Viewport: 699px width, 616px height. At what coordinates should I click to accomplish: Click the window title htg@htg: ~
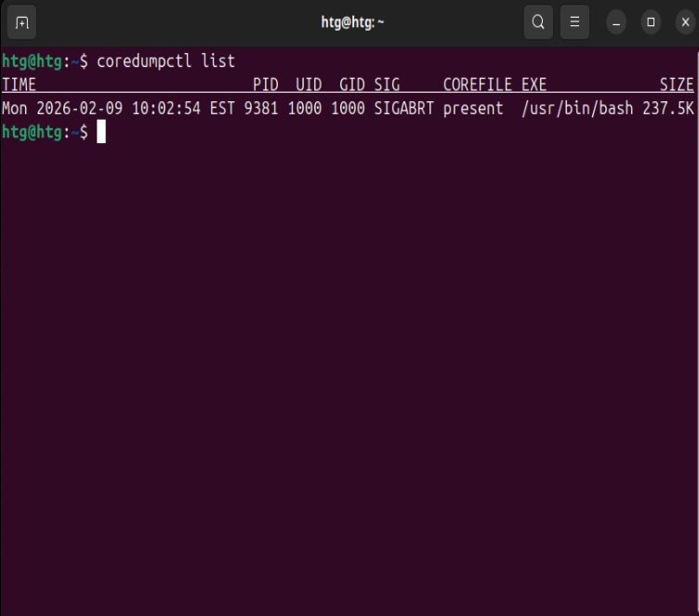pos(352,22)
